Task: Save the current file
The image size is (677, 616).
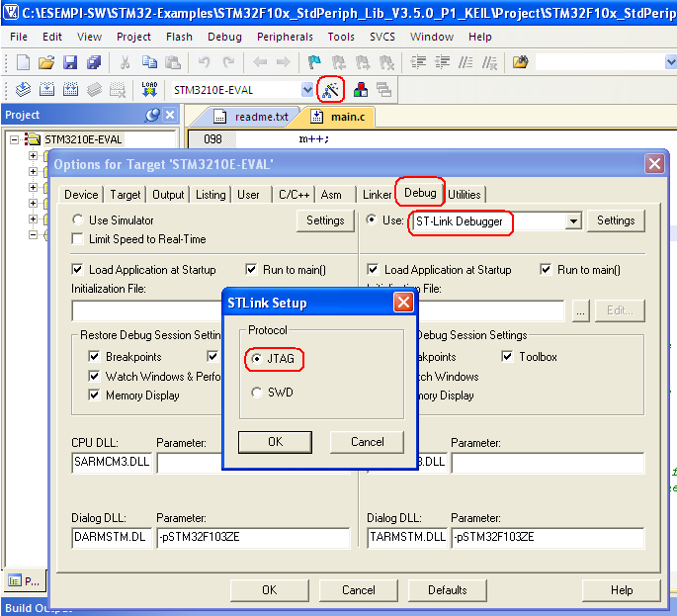Action: (70, 62)
